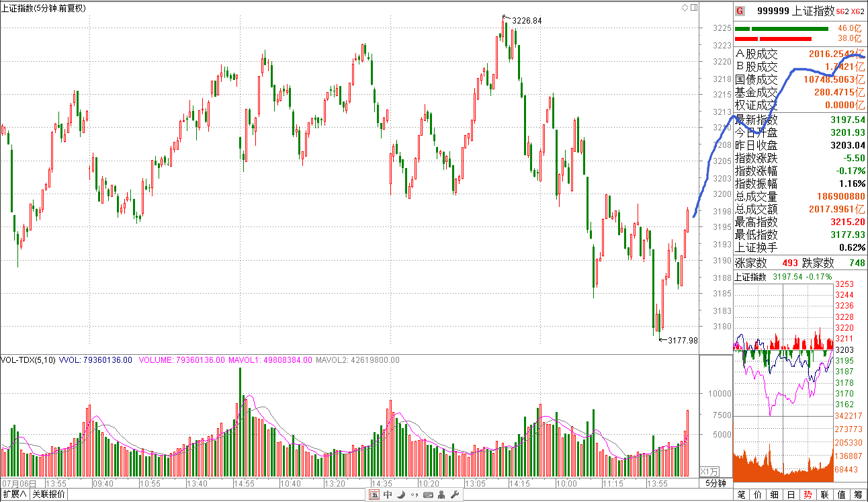
Task: Click the diamond icon at chart top-right
Action: click(685, 7)
